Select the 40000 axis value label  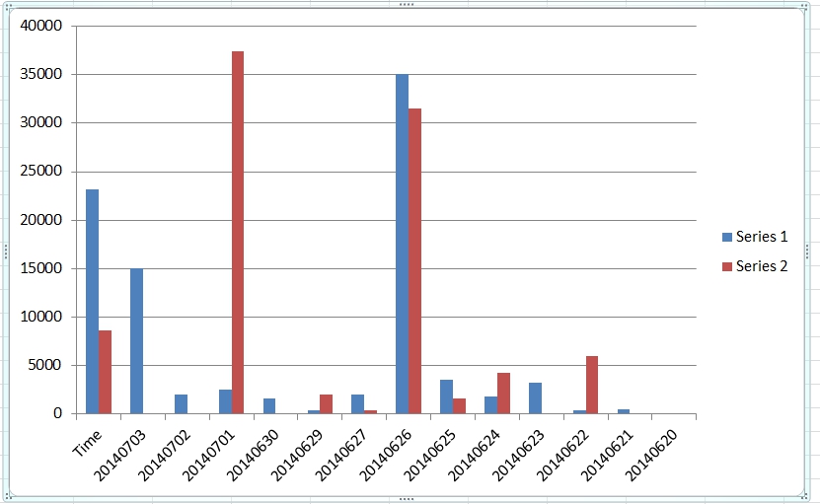(40, 26)
